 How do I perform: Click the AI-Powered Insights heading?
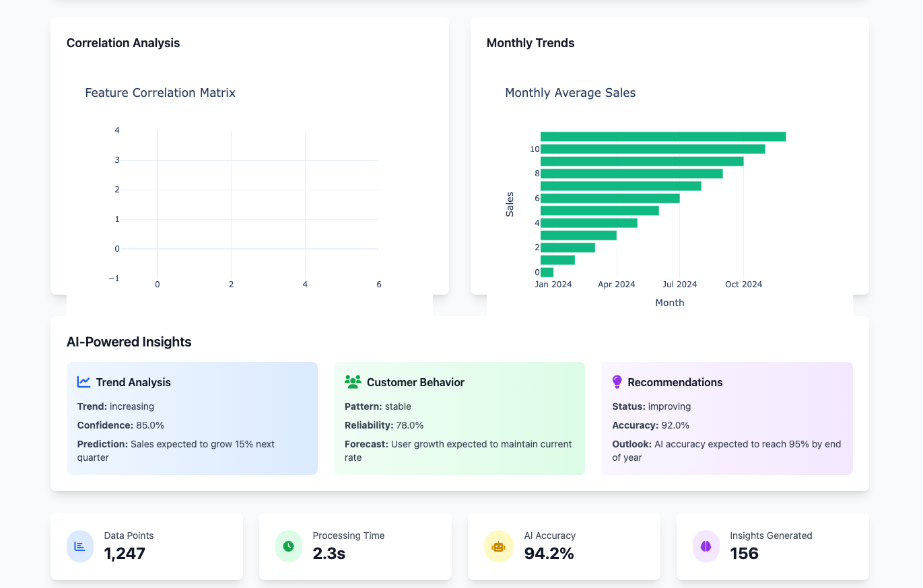(x=130, y=342)
